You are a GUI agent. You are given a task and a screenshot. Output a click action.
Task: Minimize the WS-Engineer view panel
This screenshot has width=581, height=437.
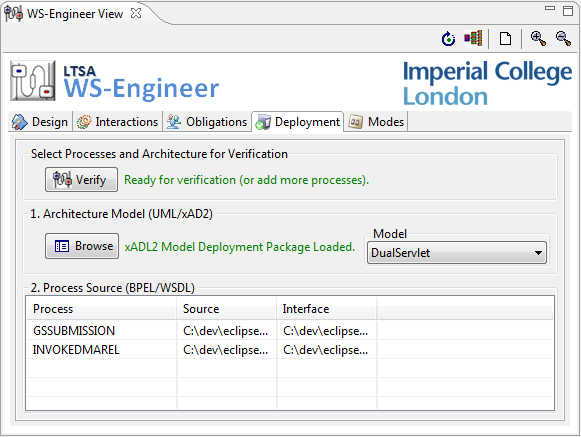click(x=550, y=8)
